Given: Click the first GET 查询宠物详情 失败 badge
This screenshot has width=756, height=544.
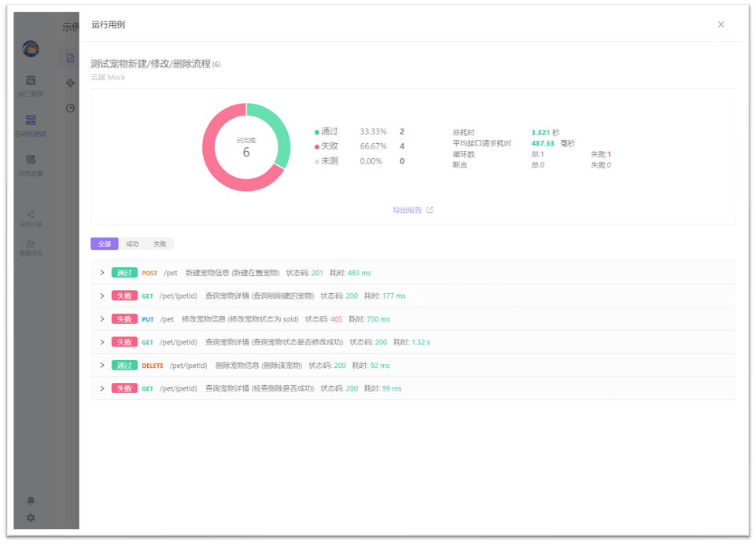Looking at the screenshot, I should pos(124,296).
